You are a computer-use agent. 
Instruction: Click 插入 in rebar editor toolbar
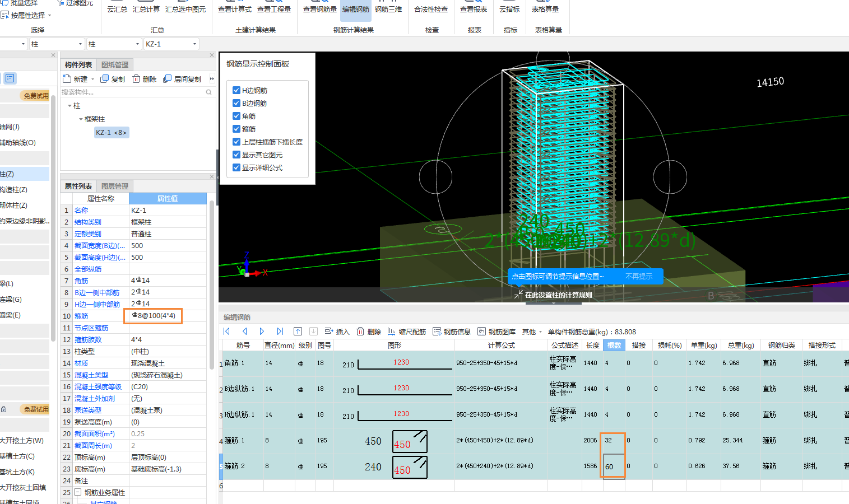tap(337, 332)
